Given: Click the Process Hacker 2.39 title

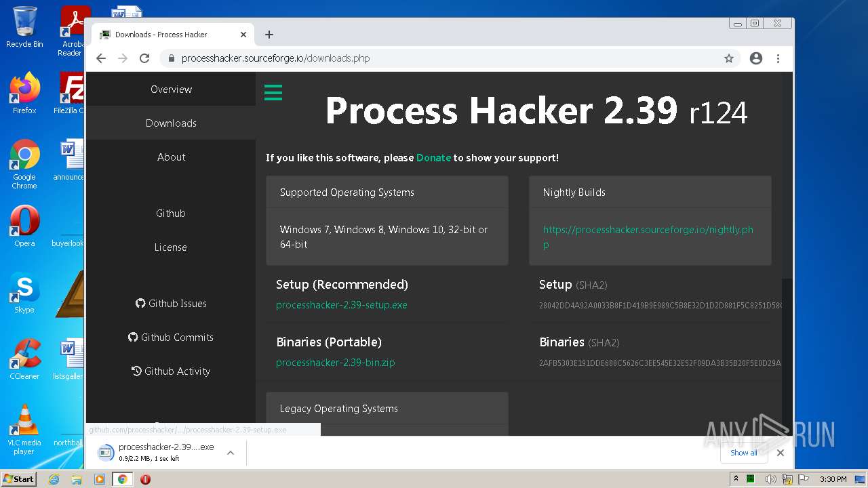Looking at the screenshot, I should coord(536,110).
